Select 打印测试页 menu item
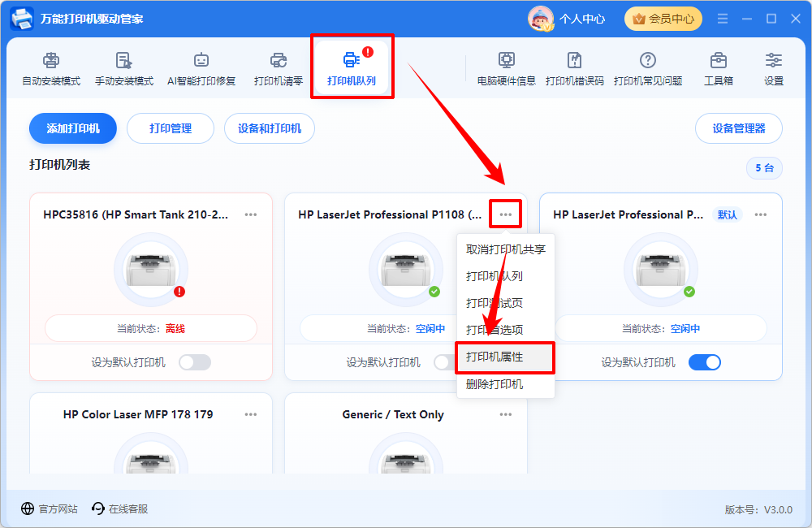812x528 pixels. (x=505, y=303)
